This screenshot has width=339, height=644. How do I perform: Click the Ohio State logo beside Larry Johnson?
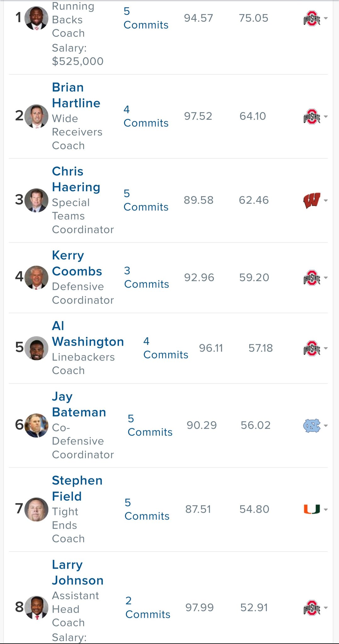312,608
